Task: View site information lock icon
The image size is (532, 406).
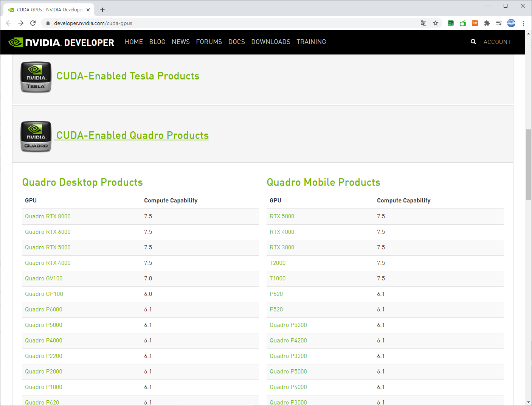Action: click(x=48, y=23)
